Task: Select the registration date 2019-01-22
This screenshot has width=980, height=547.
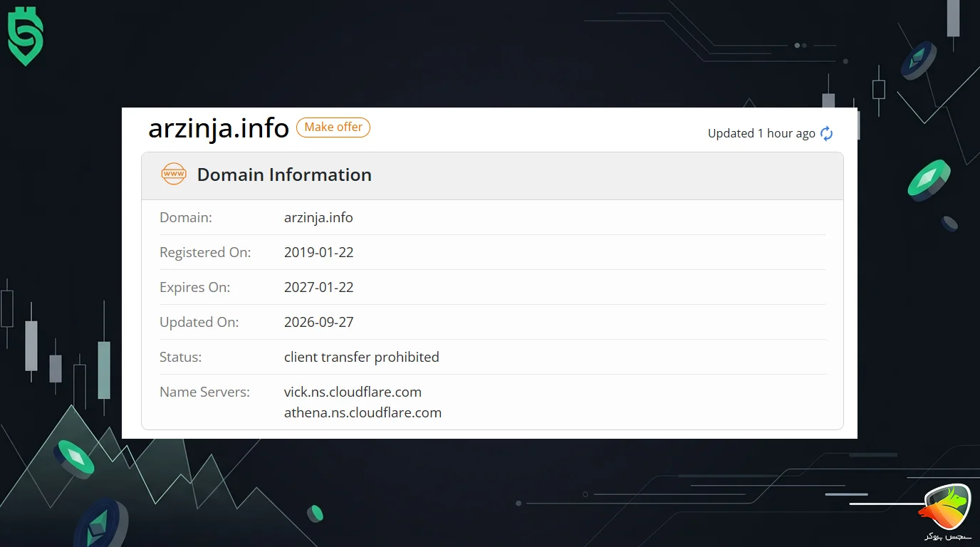Action: pos(319,252)
